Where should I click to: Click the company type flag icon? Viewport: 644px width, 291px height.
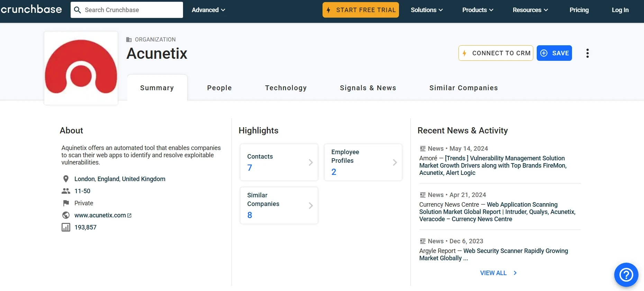(x=66, y=203)
